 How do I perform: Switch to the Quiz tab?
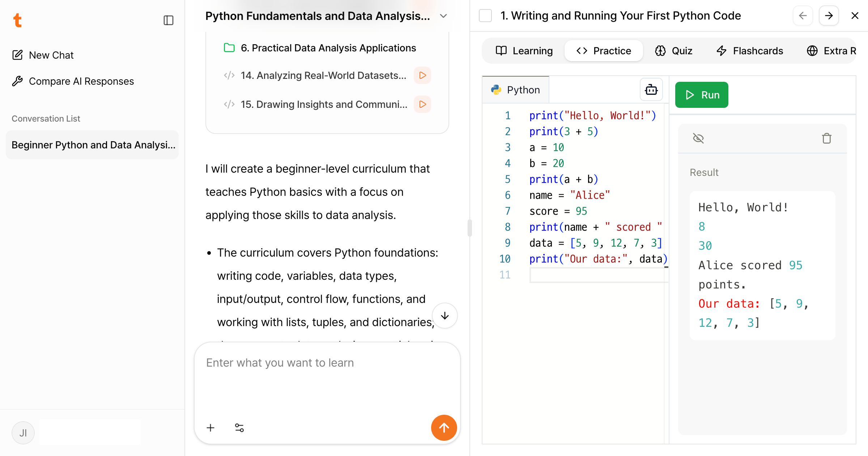pyautogui.click(x=674, y=51)
